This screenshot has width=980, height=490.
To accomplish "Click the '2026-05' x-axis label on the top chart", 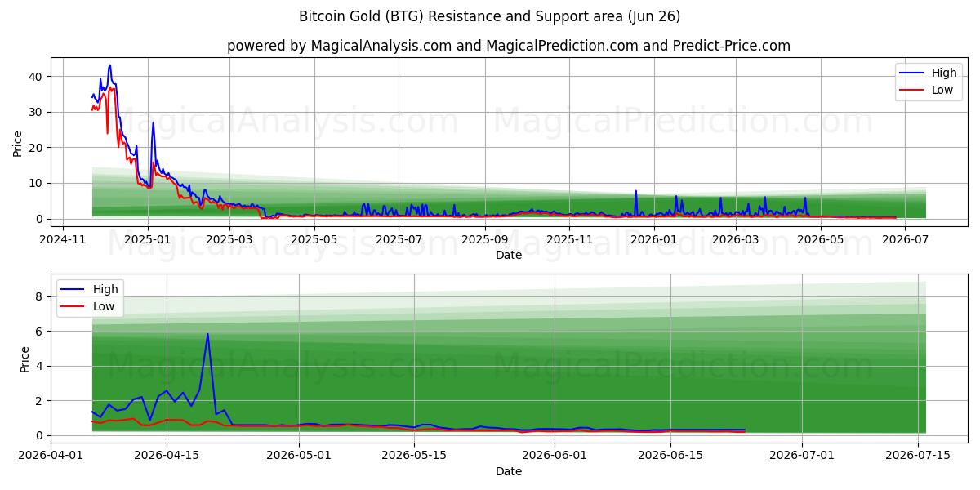I will [820, 239].
